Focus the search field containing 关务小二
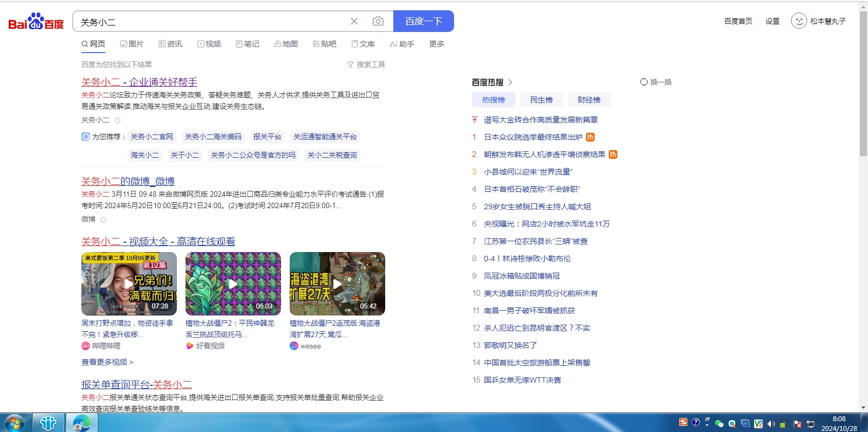 pyautogui.click(x=212, y=22)
